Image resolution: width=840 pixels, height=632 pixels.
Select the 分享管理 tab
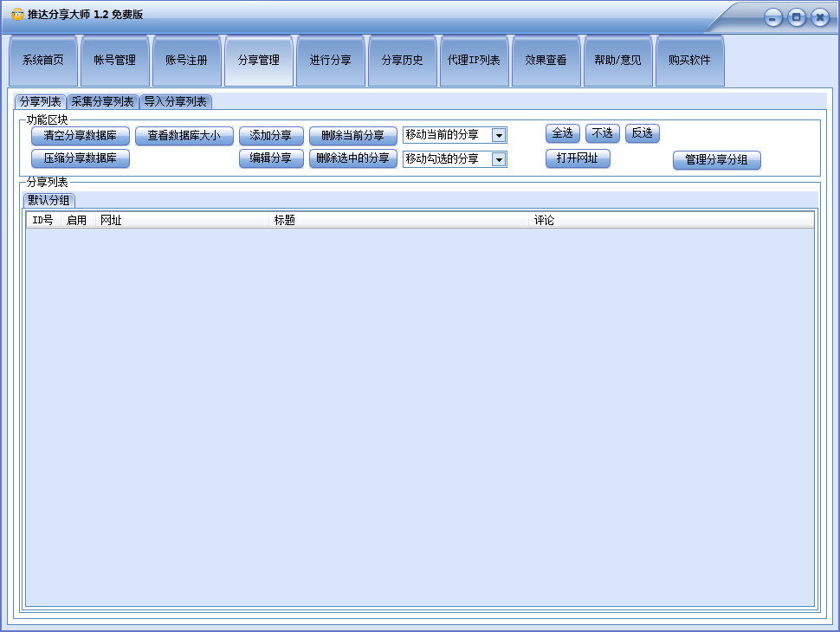pos(259,61)
